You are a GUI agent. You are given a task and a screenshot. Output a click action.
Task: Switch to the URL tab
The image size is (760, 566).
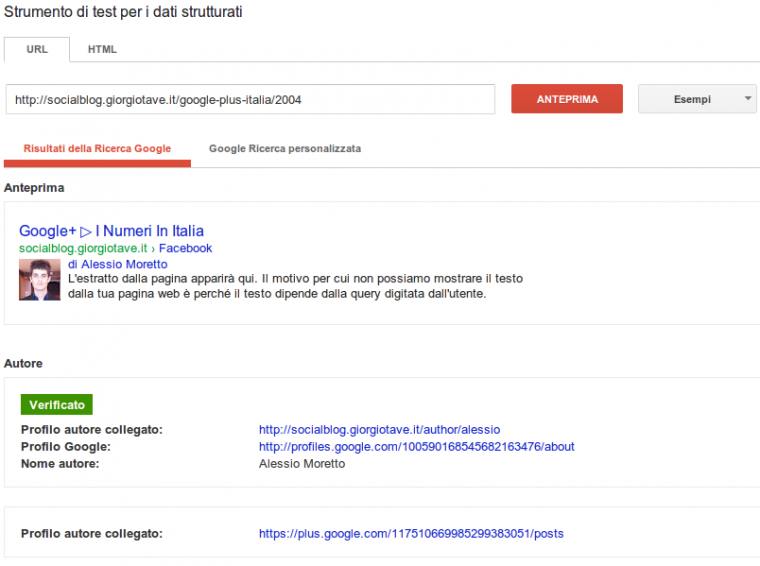click(37, 49)
